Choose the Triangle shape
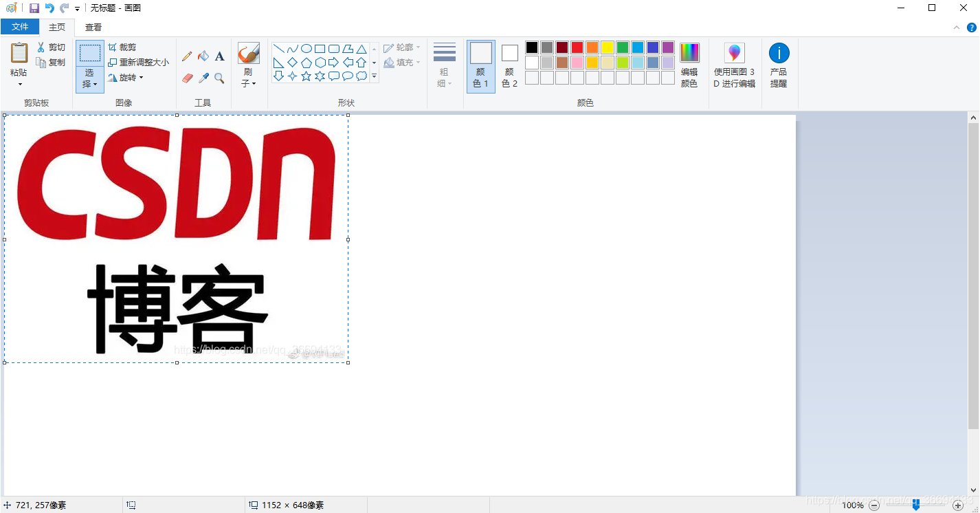Image resolution: width=980 pixels, height=513 pixels. 361,49
